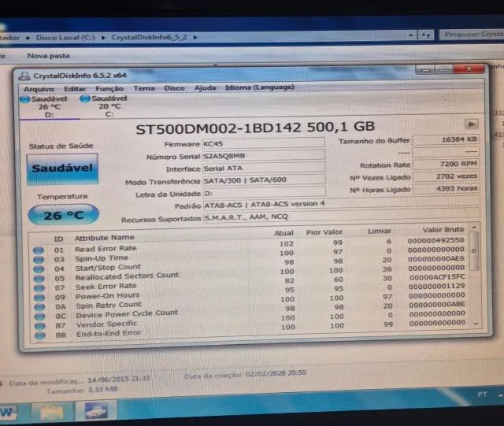The image size is (504, 426).
Task: Click status icon of Reallocated Sectors Count row
Action: pyautogui.click(x=39, y=279)
